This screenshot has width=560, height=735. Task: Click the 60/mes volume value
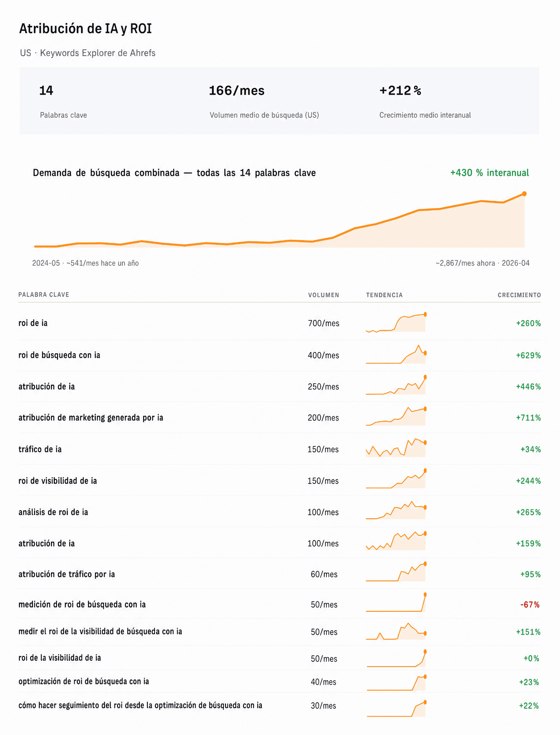[x=324, y=574]
